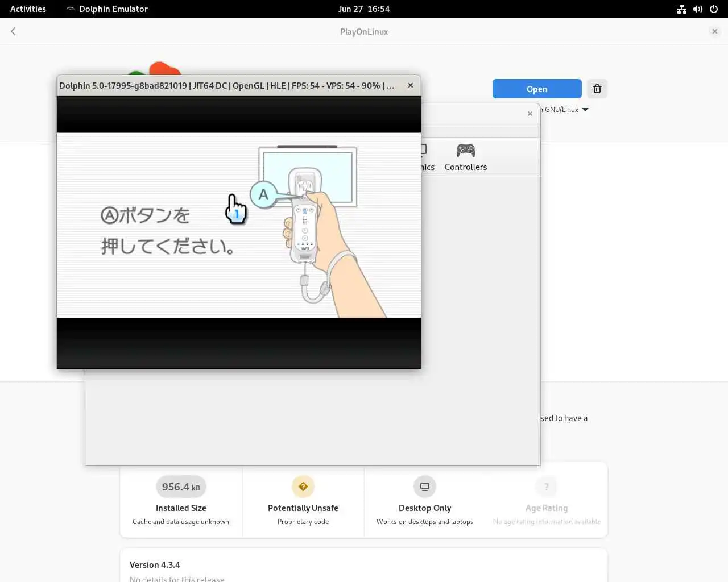Click the trash uninstall icon
The width and height of the screenshot is (728, 582).
pos(597,89)
